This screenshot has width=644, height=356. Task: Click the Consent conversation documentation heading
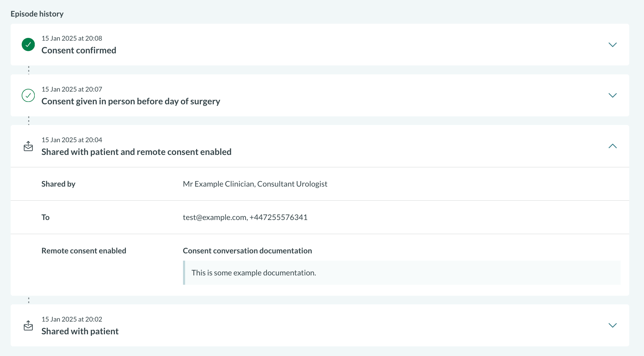click(247, 251)
